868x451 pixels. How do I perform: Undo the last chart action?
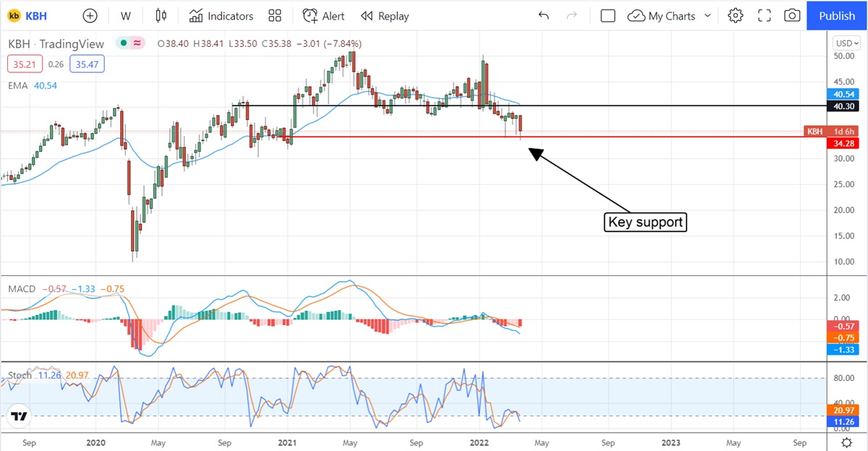point(544,16)
